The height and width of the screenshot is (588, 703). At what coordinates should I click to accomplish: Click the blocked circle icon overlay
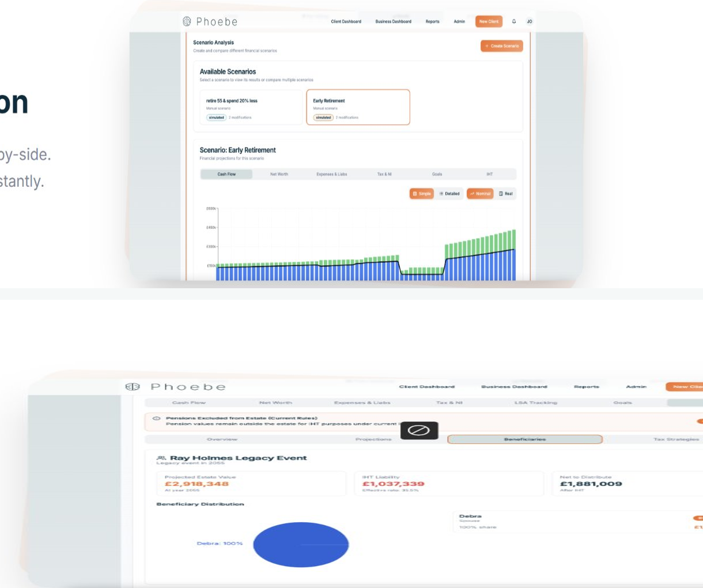coord(419,430)
